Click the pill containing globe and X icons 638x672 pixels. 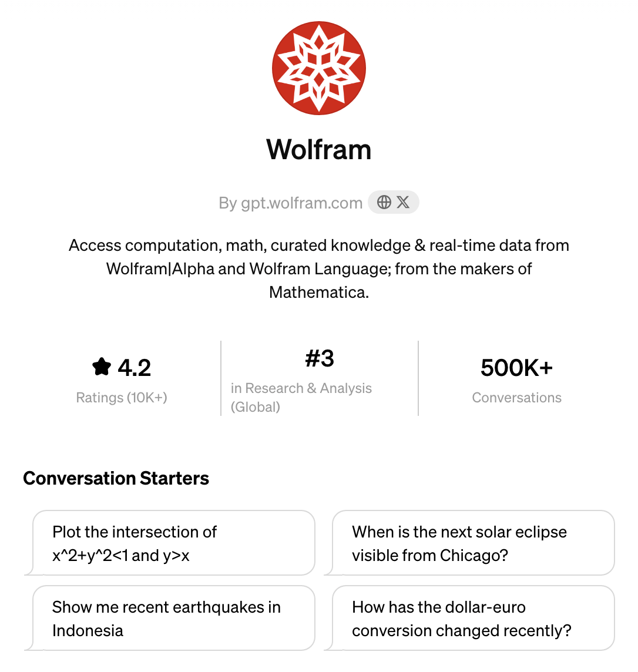(394, 202)
